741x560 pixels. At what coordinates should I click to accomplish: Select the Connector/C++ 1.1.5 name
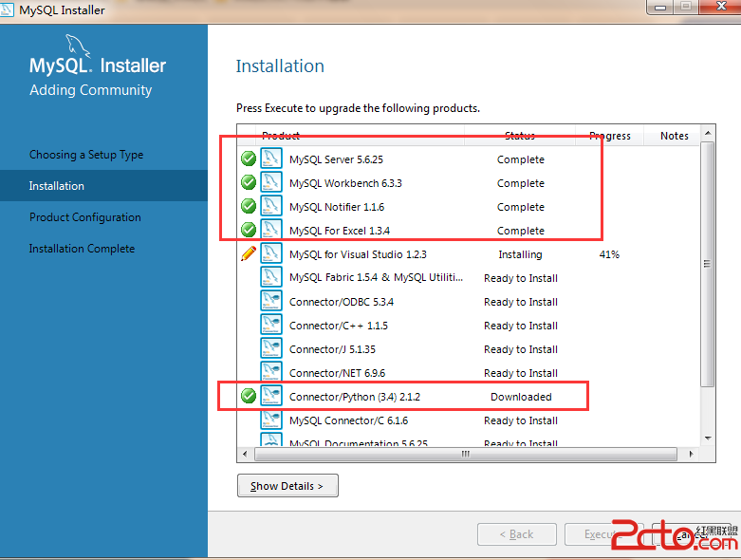pos(339,326)
